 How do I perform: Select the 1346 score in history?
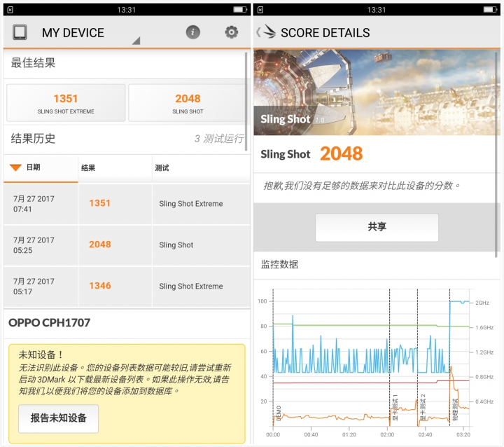100,286
